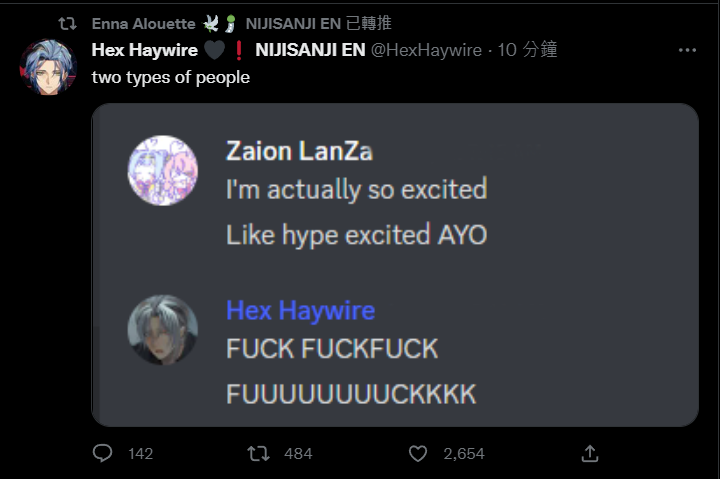Click the tweet text 'two types of people'
The height and width of the screenshot is (479, 720).
171,77
